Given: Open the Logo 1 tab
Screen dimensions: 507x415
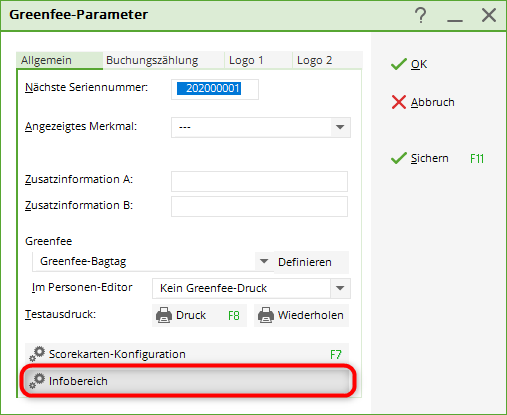Looking at the screenshot, I should [x=246, y=60].
